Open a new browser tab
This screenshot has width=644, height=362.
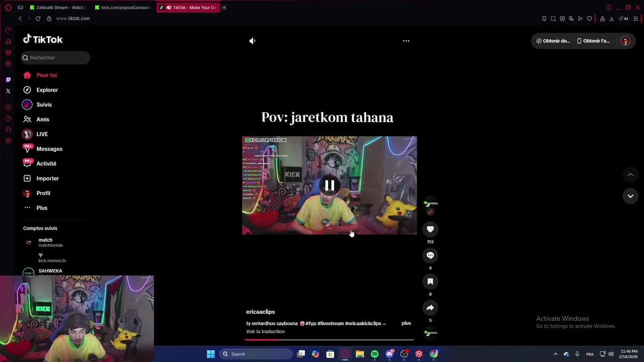point(224,8)
